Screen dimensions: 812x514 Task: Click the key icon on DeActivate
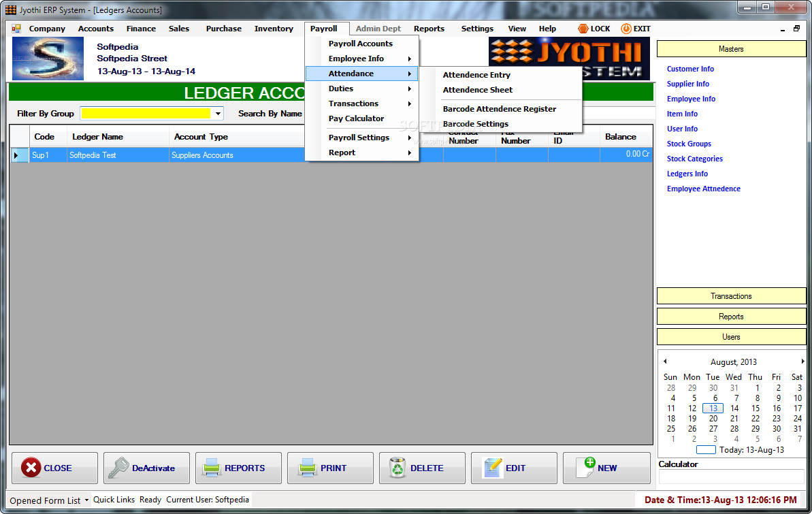118,468
